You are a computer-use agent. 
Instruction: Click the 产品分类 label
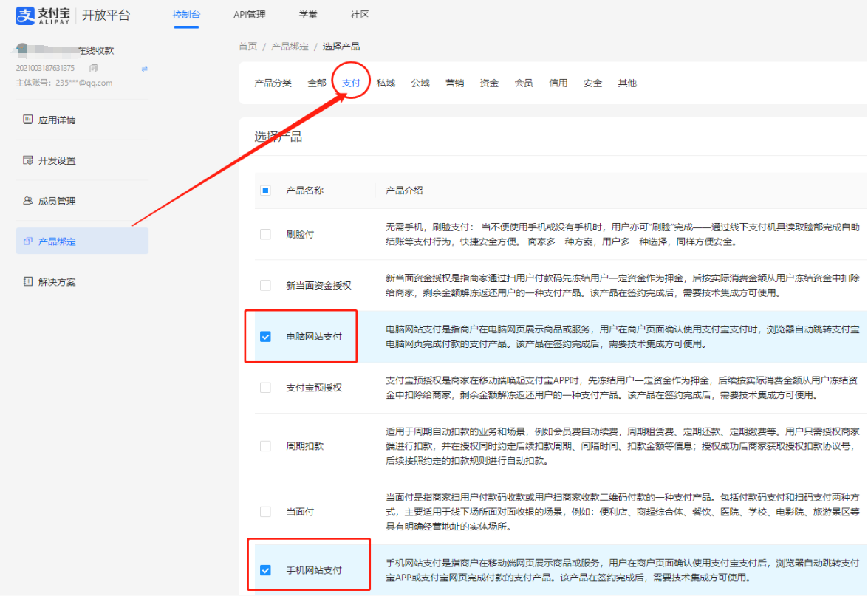pyautogui.click(x=273, y=83)
